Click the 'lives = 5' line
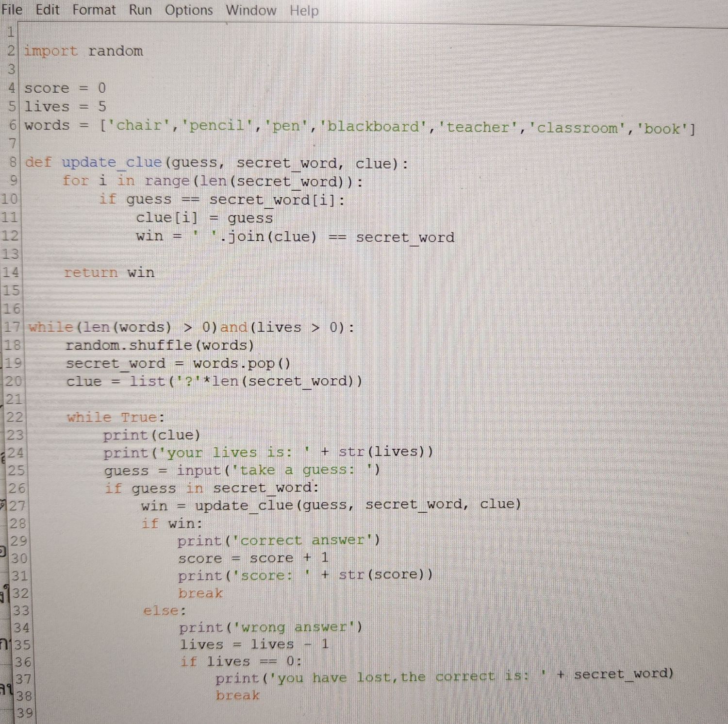The image size is (728, 724). click(x=66, y=106)
